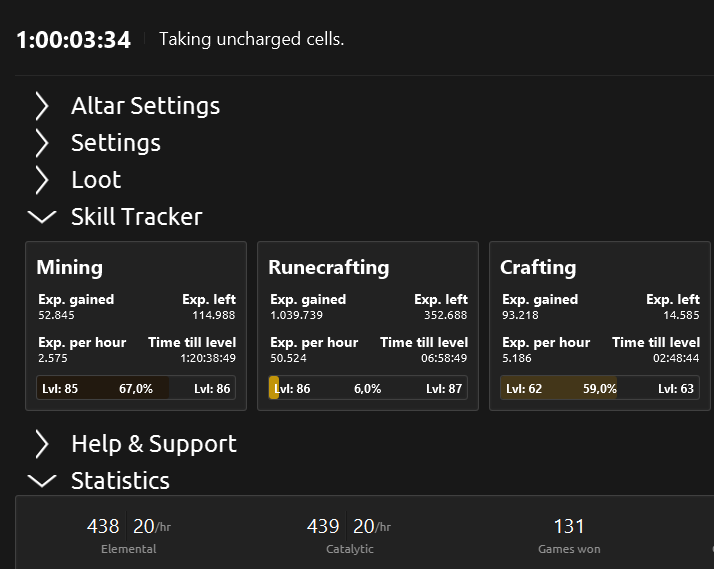The height and width of the screenshot is (569, 714).
Task: Open the Altar Settings label
Action: (x=145, y=106)
